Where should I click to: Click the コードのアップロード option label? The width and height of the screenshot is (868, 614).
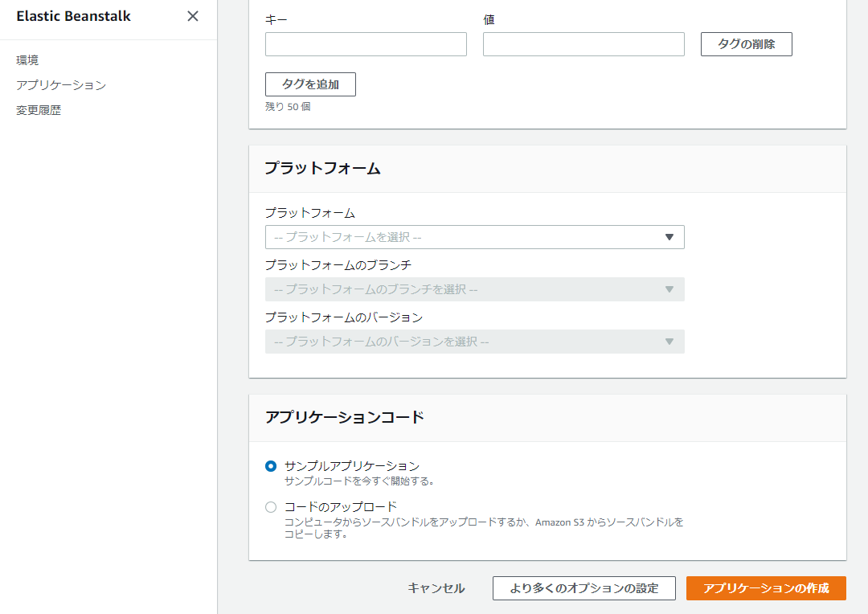click(341, 507)
